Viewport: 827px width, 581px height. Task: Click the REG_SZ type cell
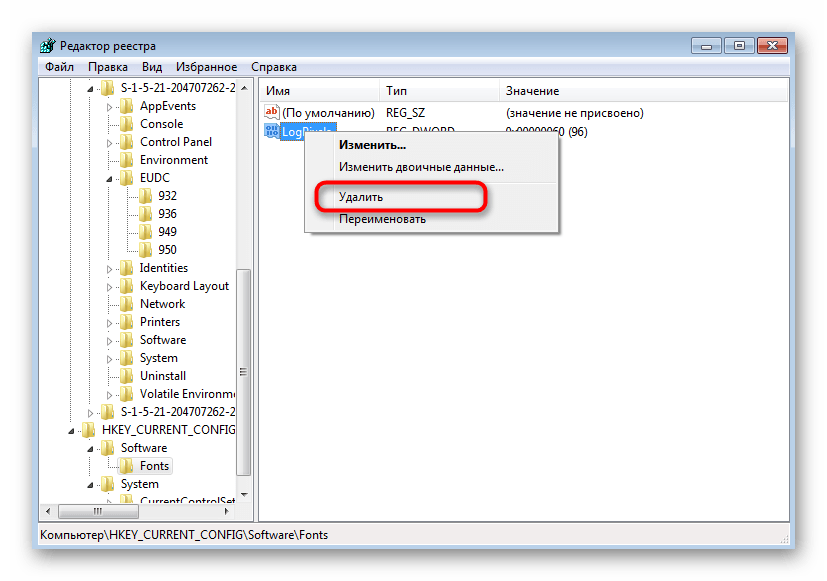[x=405, y=113]
